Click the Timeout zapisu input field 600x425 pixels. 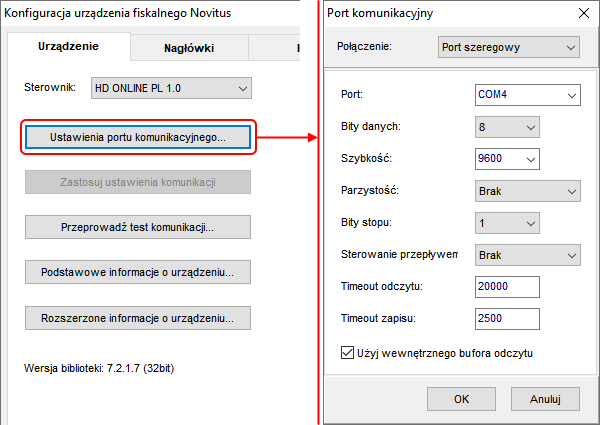point(507,319)
